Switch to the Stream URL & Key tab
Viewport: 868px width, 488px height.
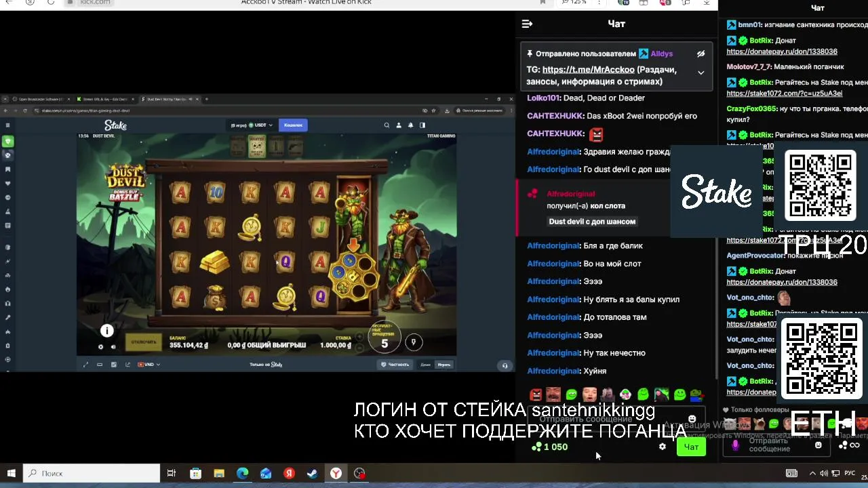coord(104,100)
